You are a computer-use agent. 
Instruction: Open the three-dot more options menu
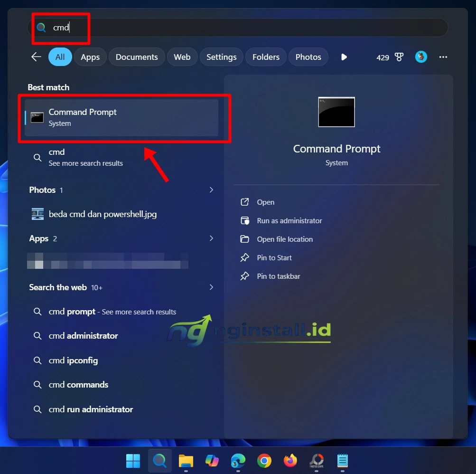[443, 57]
